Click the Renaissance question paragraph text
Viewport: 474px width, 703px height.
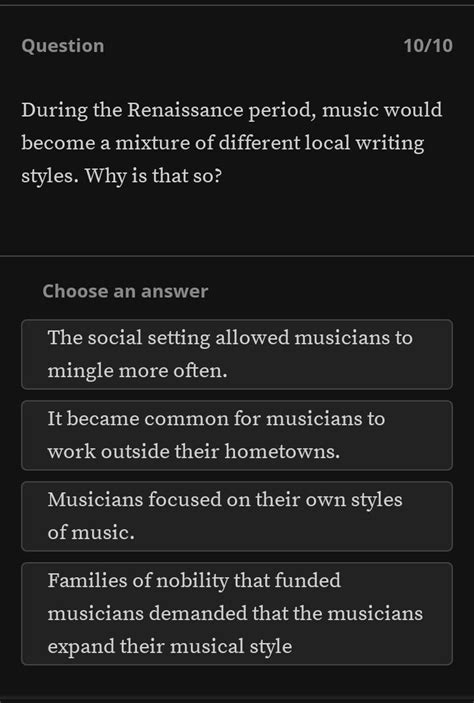coord(232,143)
